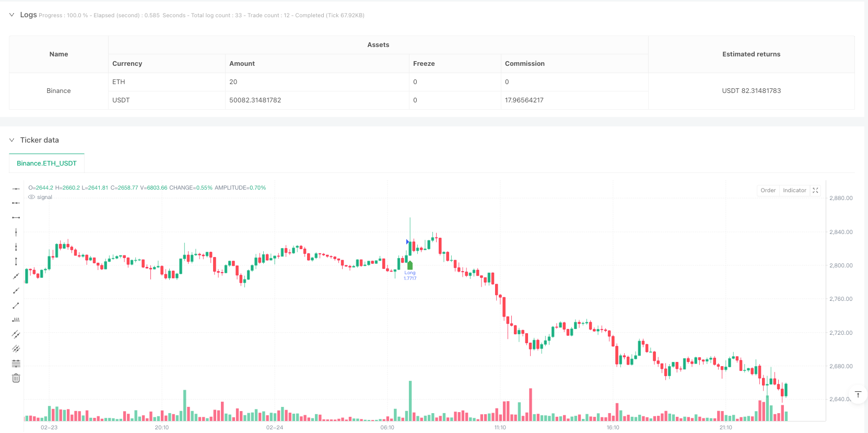The height and width of the screenshot is (433, 868).
Task: Enter fullscreen chart mode
Action: point(815,191)
